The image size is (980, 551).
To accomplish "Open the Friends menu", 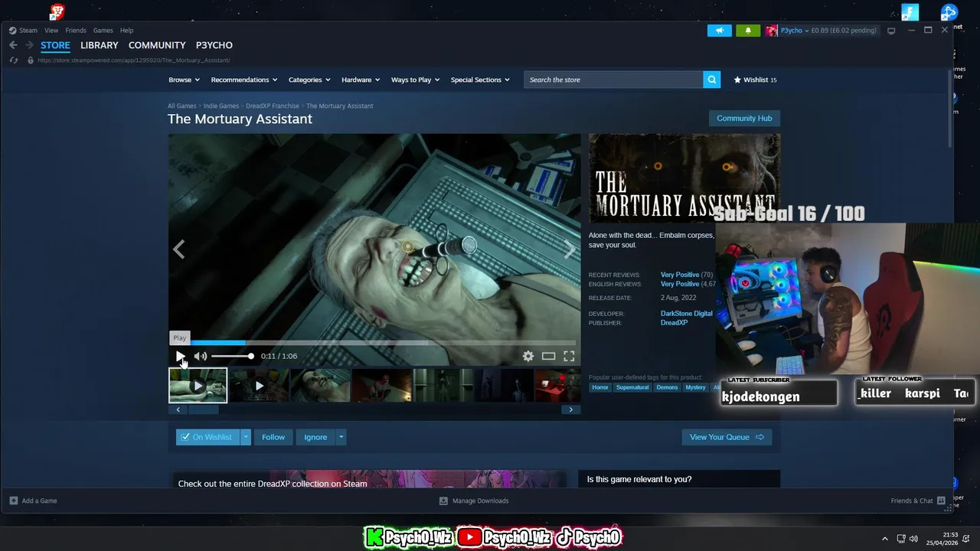I will coord(76,31).
